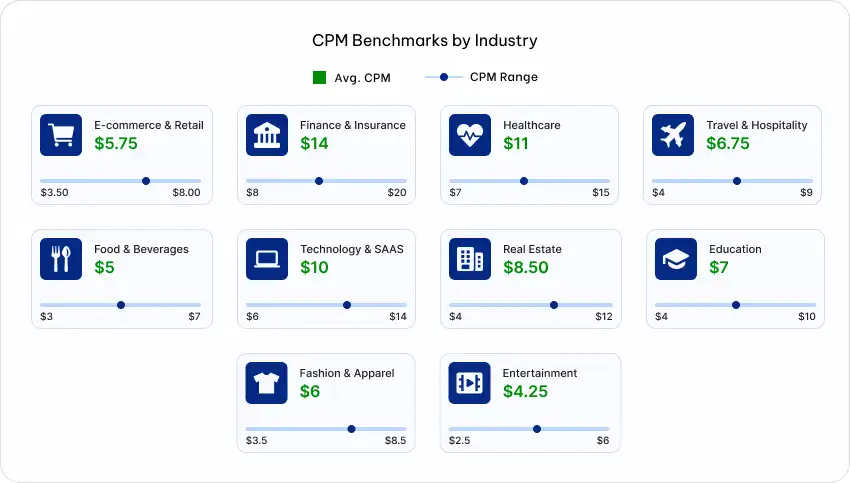The width and height of the screenshot is (850, 483).
Task: Click the $3.50 minimum in E-commerce card
Action: pos(54,192)
